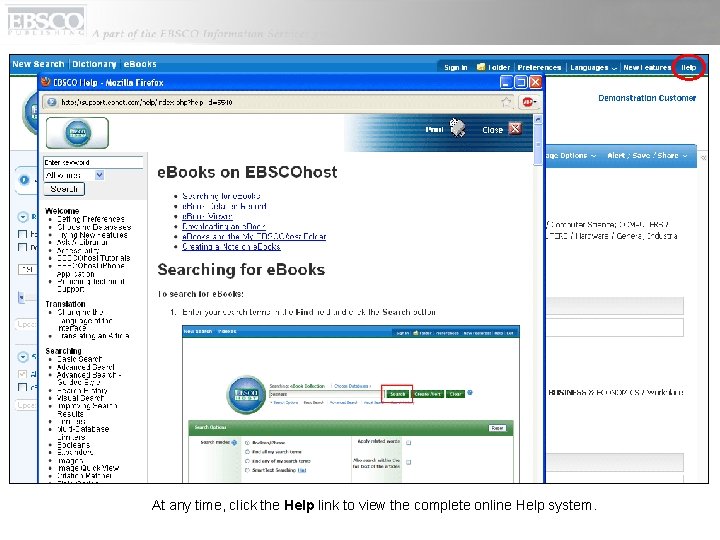Toggle the first checkbox in left sidebar
Screen dimensions: 720x540
pyautogui.click(x=22, y=234)
